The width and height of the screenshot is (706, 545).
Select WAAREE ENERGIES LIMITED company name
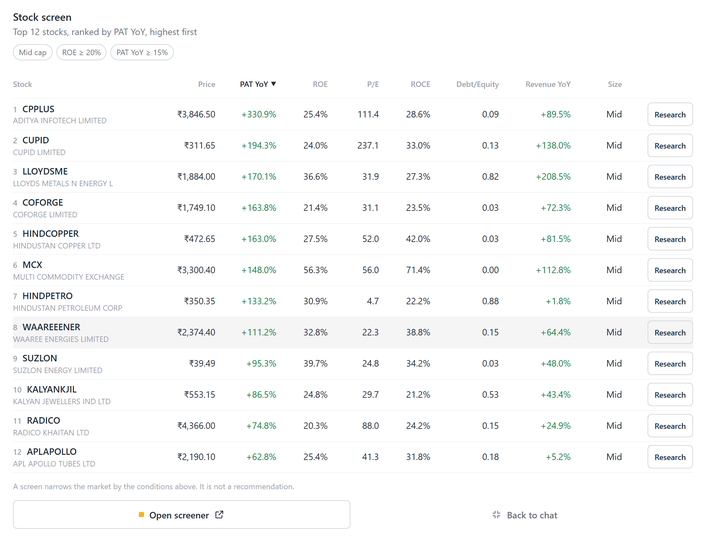coord(61,339)
